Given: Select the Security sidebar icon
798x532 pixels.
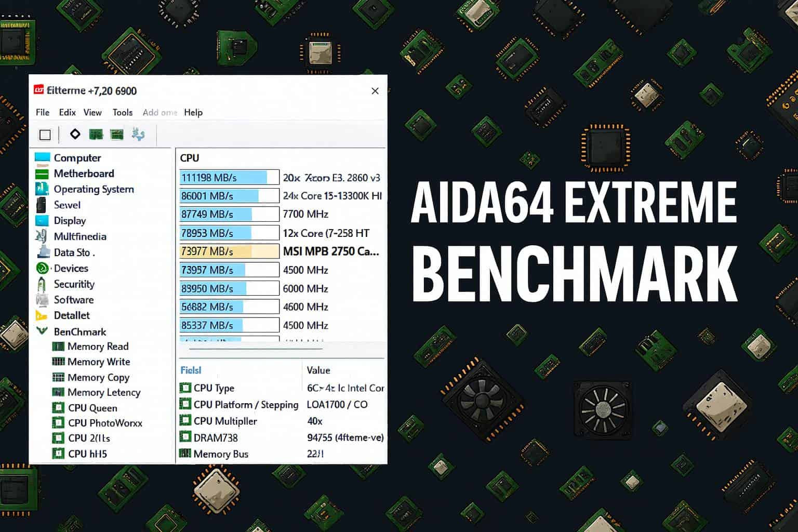Looking at the screenshot, I should pyautogui.click(x=43, y=284).
